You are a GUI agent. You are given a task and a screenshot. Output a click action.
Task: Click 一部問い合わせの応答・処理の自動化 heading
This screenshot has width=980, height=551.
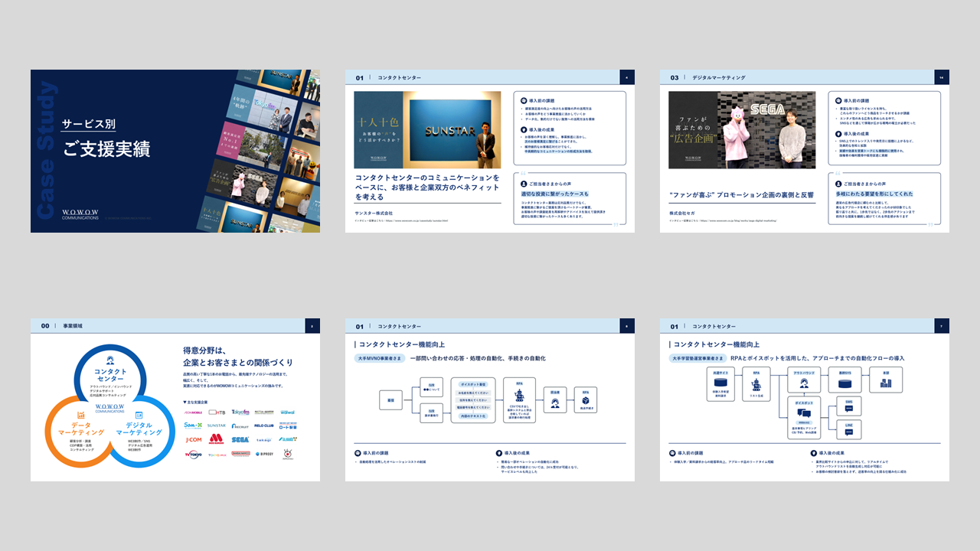point(478,358)
